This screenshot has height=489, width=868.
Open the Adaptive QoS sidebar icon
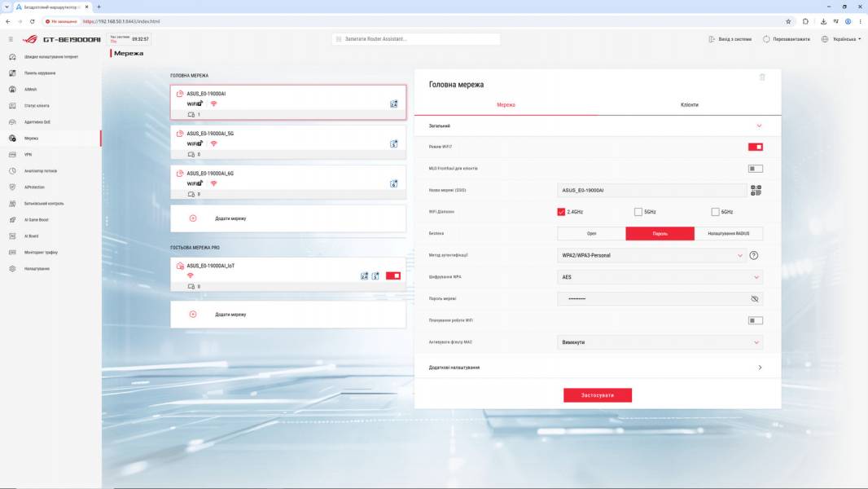(12, 121)
